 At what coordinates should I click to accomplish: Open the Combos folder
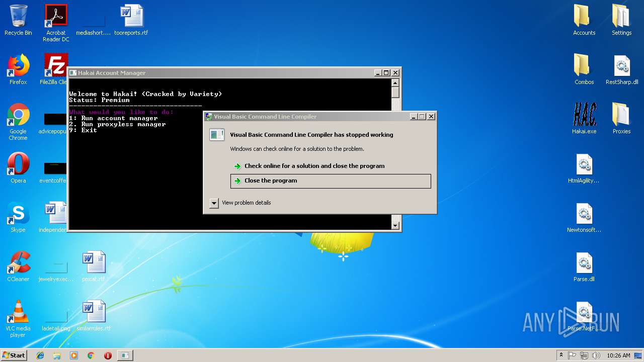(584, 69)
